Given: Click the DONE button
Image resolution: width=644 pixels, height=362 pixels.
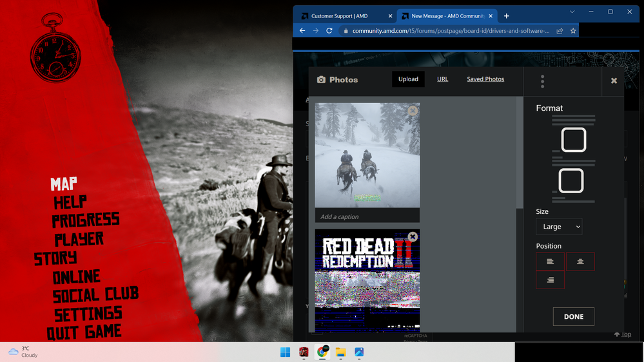Looking at the screenshot, I should click(x=573, y=316).
